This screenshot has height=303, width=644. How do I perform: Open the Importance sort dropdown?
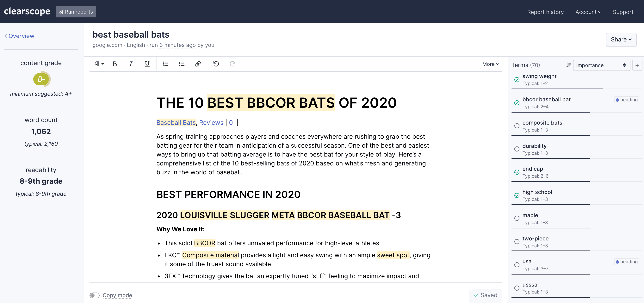click(601, 65)
